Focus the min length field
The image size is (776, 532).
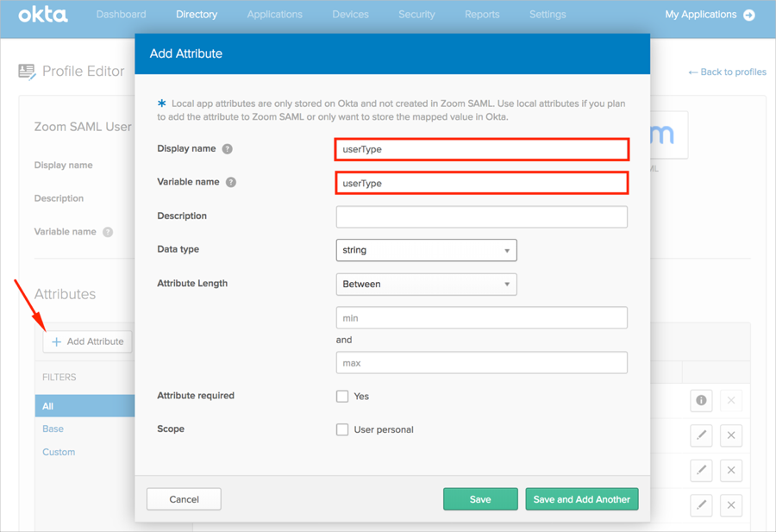[481, 318]
